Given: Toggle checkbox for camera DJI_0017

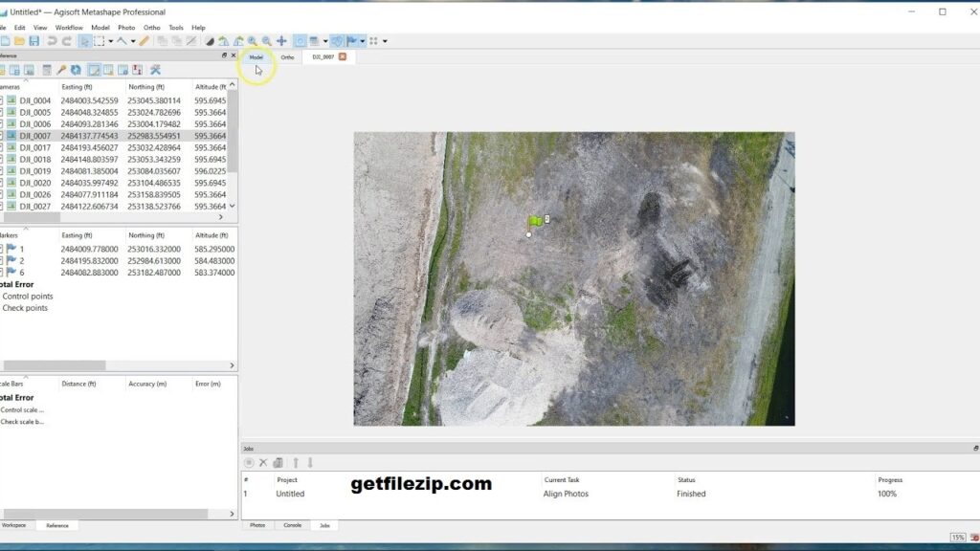Looking at the screenshot, I should click(1, 148).
